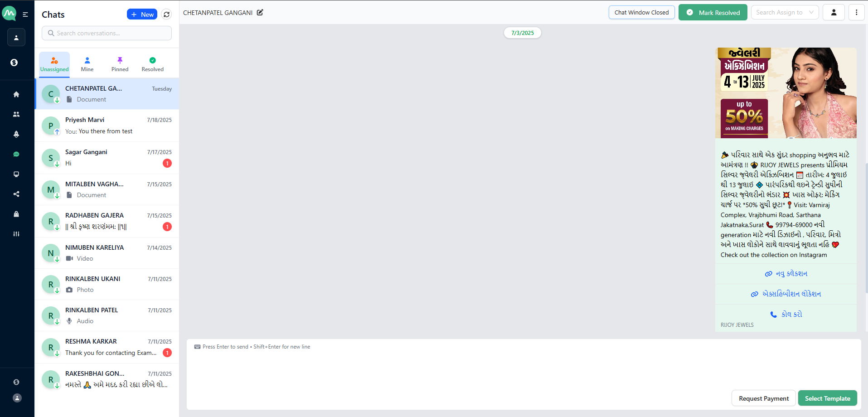The width and height of the screenshot is (868, 417).
Task: Click the share icon in sidebar
Action: [x=16, y=194]
